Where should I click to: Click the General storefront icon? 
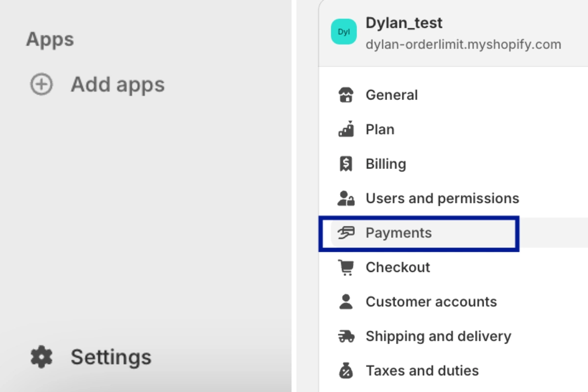346,95
